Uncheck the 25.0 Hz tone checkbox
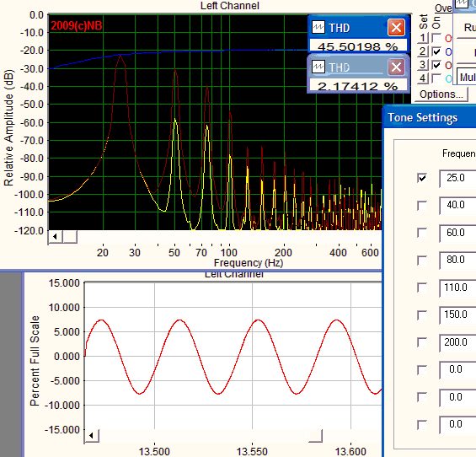The width and height of the screenshot is (476, 457). (x=422, y=178)
